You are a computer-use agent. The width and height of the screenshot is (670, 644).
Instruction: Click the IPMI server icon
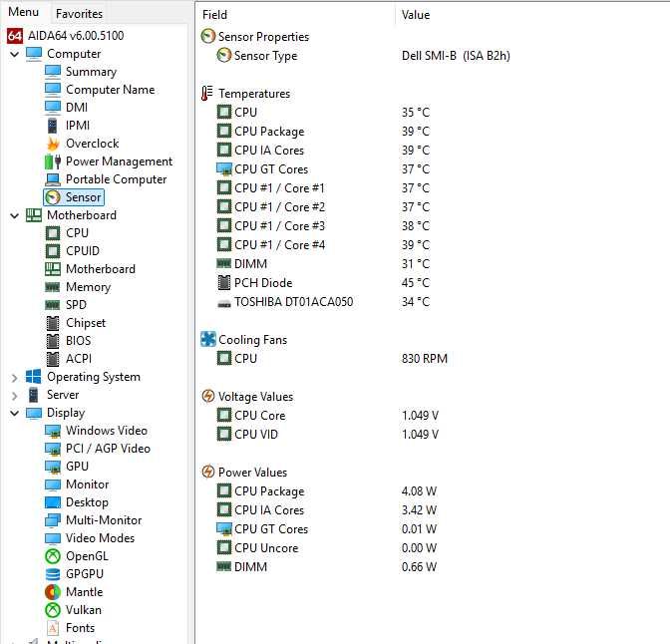[53, 126]
